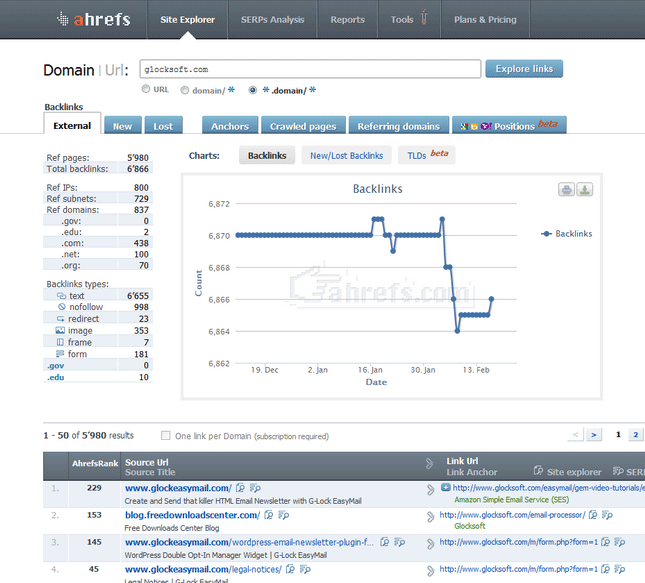The height and width of the screenshot is (583, 645).
Task: Open SERPs analysis for wordpress-email-newsletter-plugin source
Action: 400,542
